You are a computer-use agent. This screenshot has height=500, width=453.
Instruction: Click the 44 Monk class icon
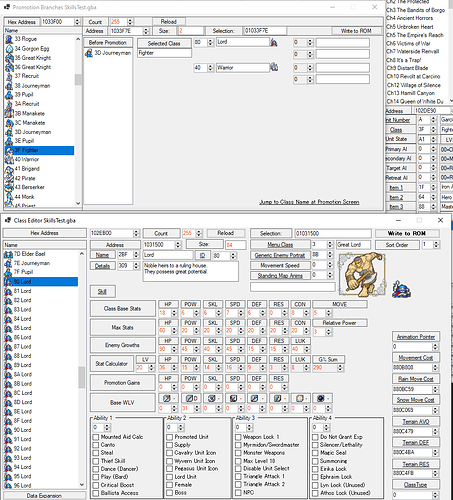pos(9,197)
